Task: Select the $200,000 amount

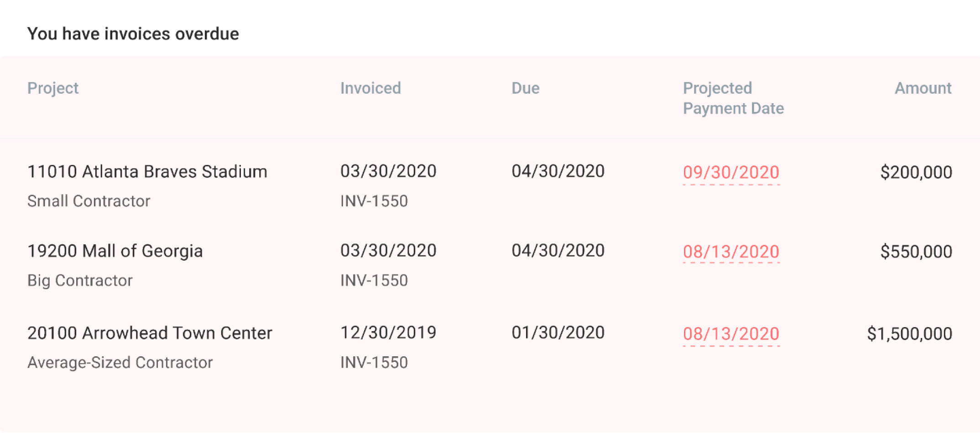Action: (x=916, y=173)
